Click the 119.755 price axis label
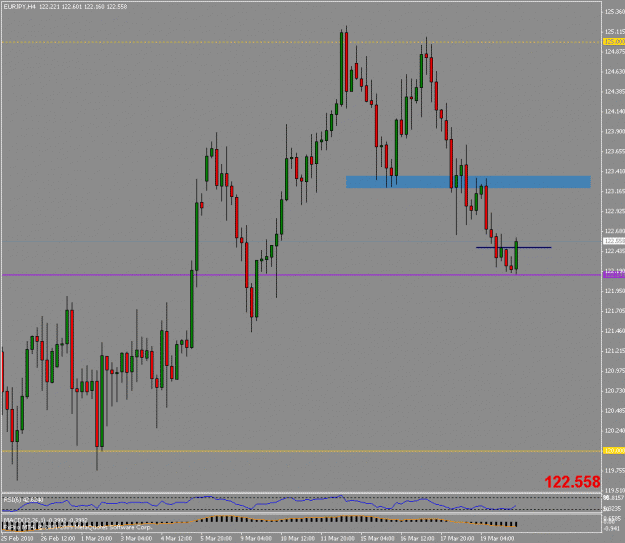 (614, 470)
